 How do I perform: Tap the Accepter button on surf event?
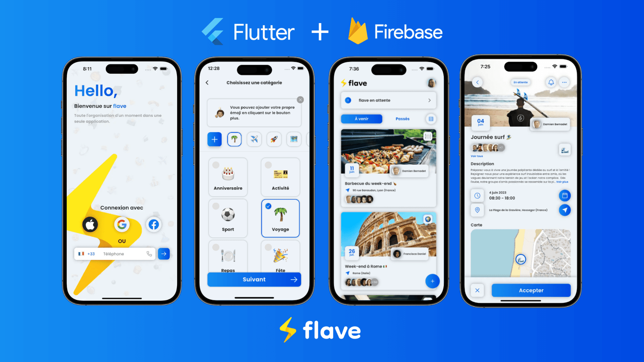(531, 290)
